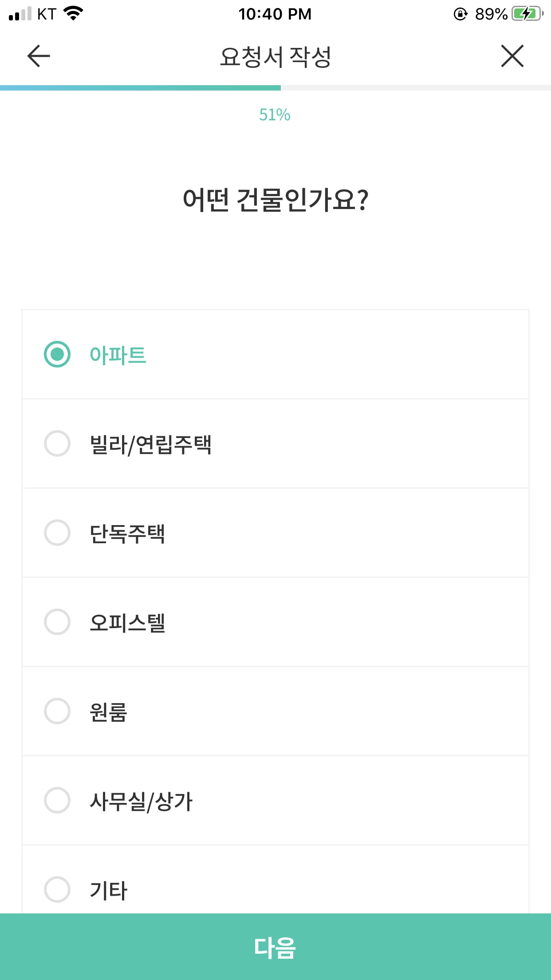Select the 아파트 radio button
The width and height of the screenshot is (551, 980).
coord(57,355)
